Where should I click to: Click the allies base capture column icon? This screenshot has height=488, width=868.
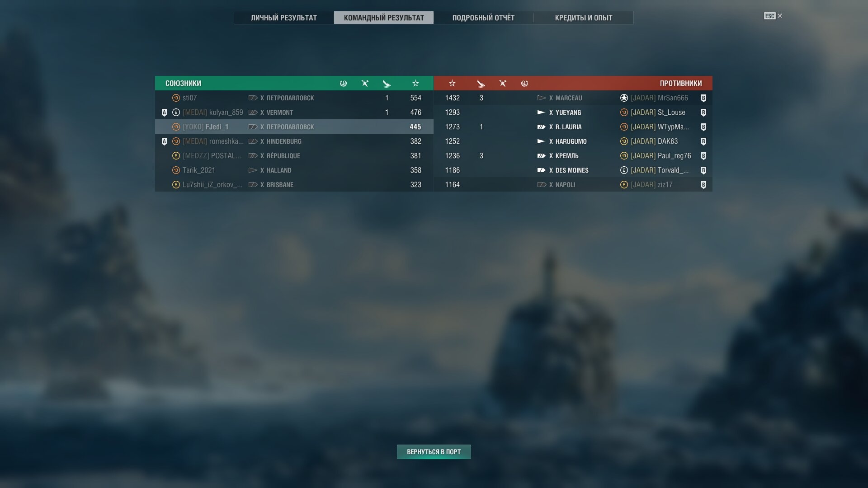pos(343,83)
